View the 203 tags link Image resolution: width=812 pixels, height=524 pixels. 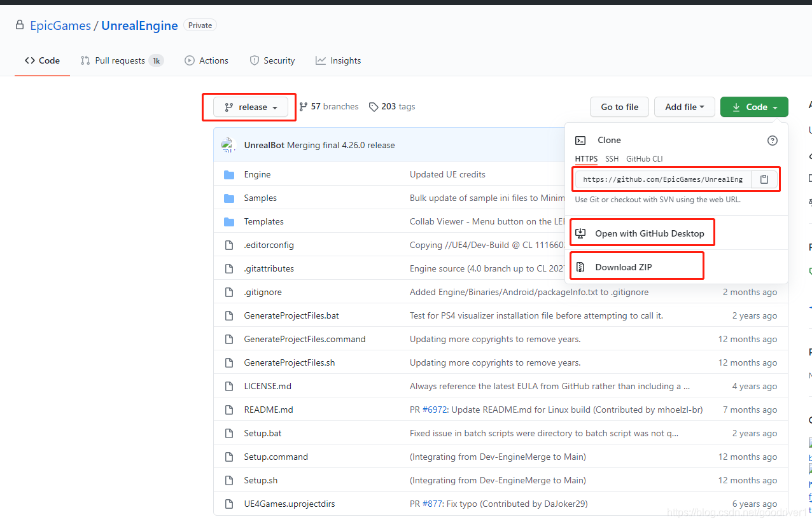392,107
